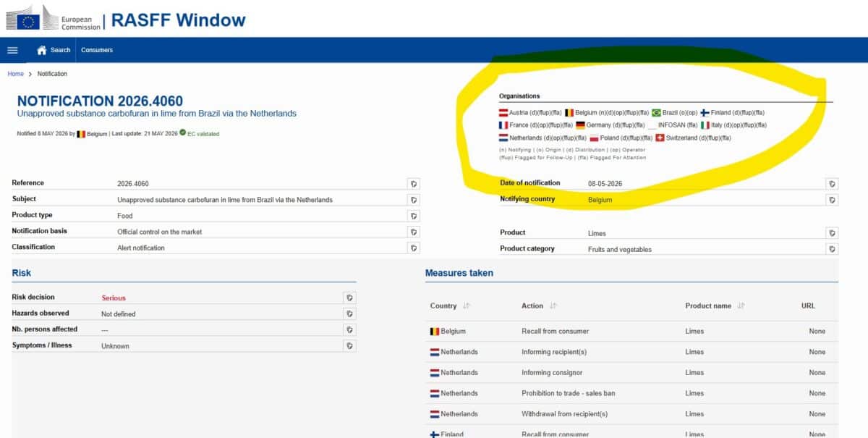
Task: Click the Austria flag in Organisations
Action: click(x=503, y=113)
